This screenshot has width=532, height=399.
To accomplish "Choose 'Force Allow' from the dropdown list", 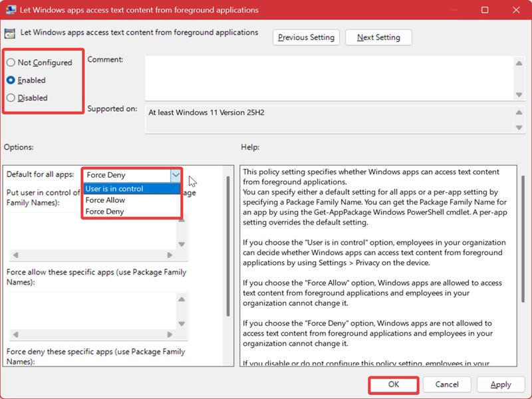I will click(x=132, y=200).
